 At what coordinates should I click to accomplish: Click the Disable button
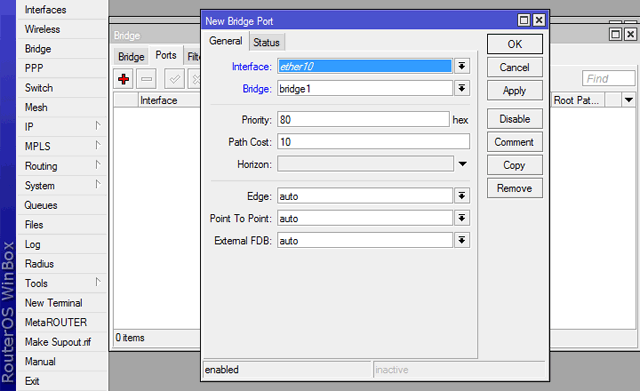click(515, 119)
